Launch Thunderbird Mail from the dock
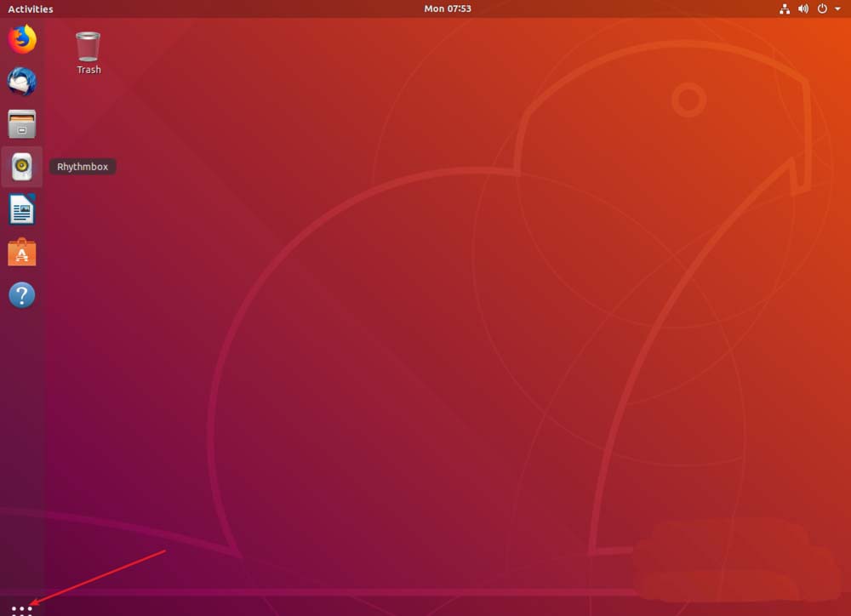 (22, 82)
